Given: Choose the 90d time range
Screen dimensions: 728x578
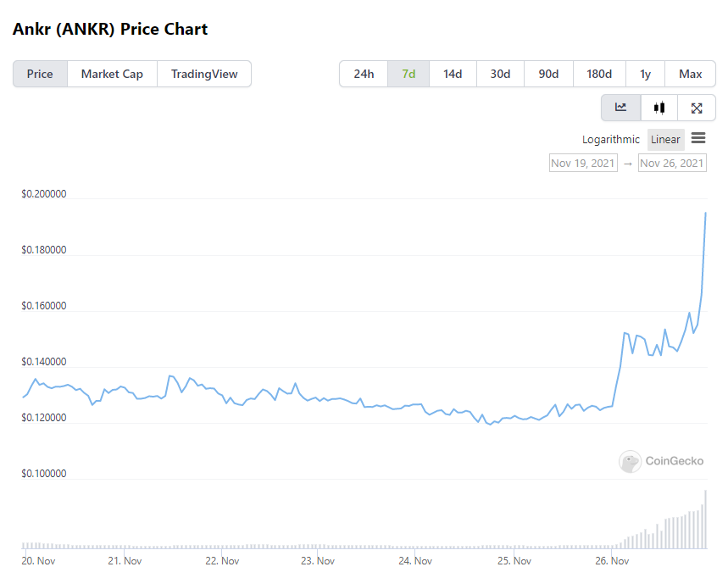Looking at the screenshot, I should click(548, 74).
